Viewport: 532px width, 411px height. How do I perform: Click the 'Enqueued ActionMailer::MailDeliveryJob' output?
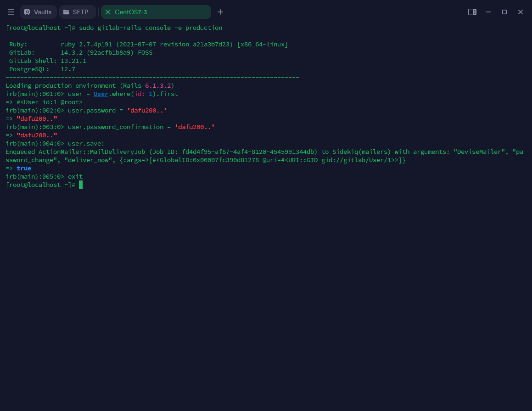tap(75, 152)
